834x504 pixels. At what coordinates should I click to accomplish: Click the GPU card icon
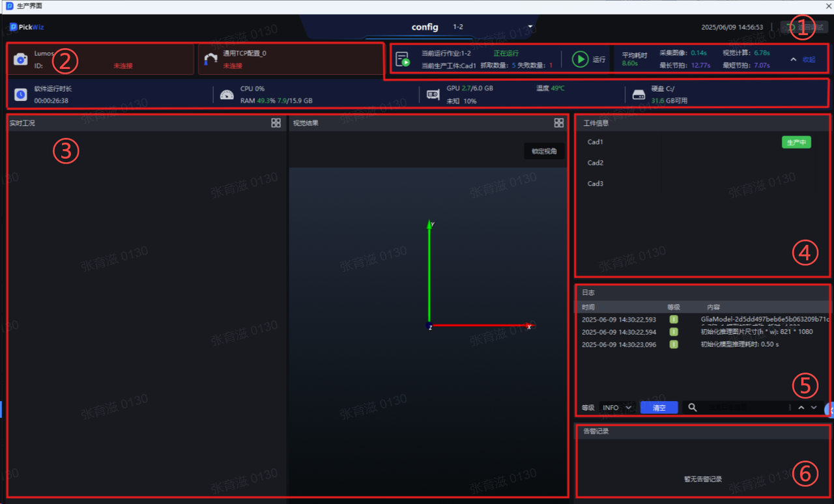pos(433,95)
